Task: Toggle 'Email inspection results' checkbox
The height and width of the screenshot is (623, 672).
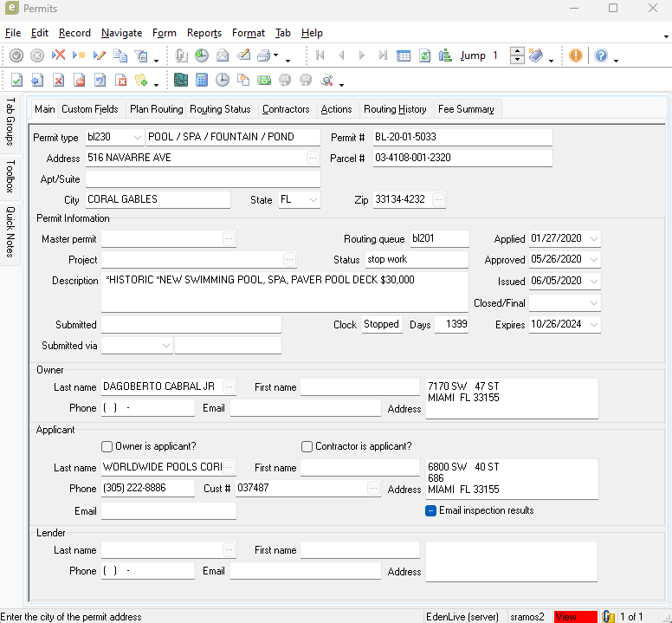Action: pos(431,510)
